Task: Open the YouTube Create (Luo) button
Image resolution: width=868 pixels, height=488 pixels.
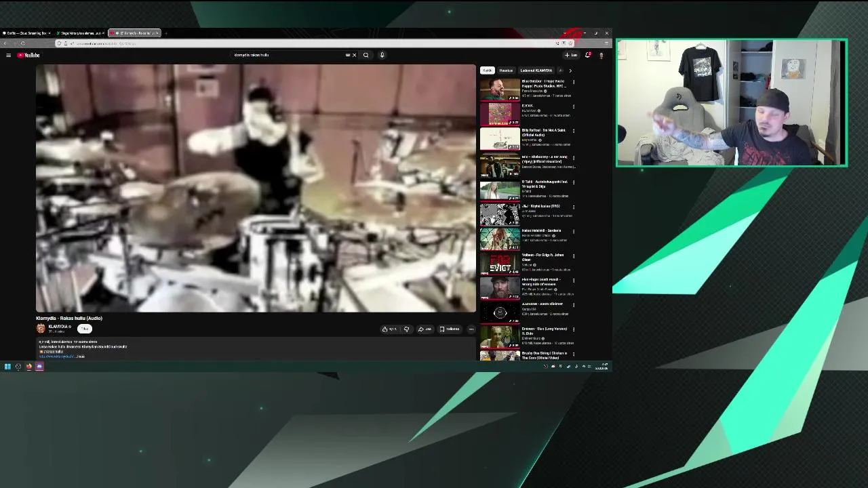Action: (571, 55)
